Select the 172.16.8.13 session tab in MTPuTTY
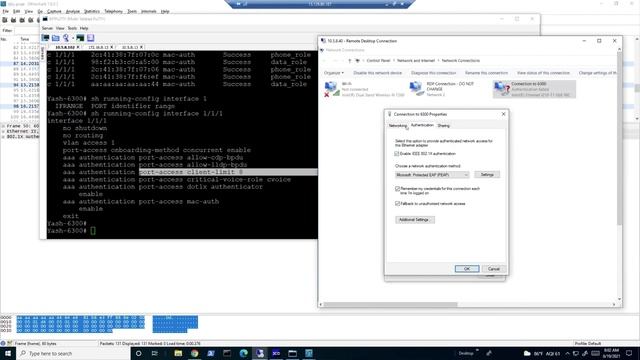The height and width of the screenshot is (360, 640). pos(98,47)
